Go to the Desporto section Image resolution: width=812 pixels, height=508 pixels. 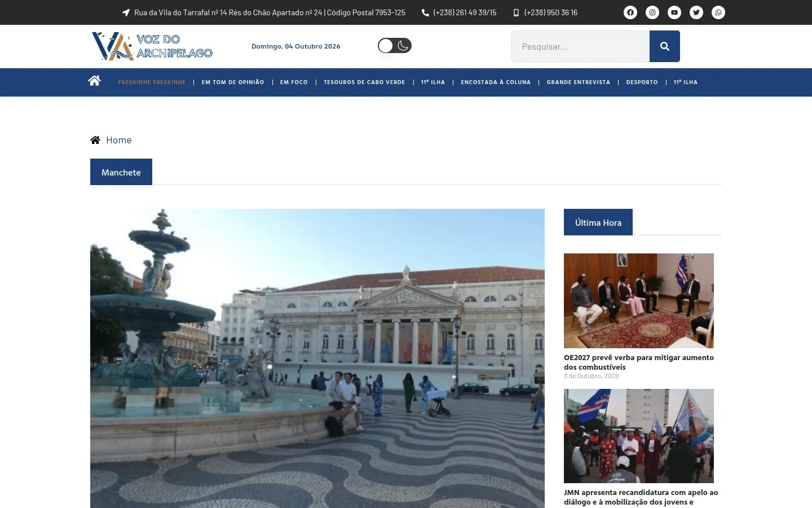[x=642, y=82]
